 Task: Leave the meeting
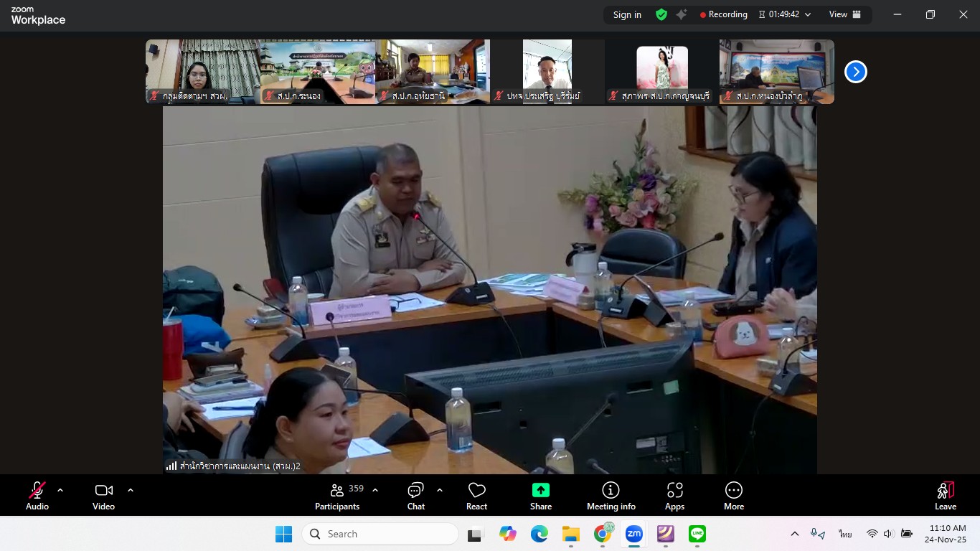click(x=946, y=495)
